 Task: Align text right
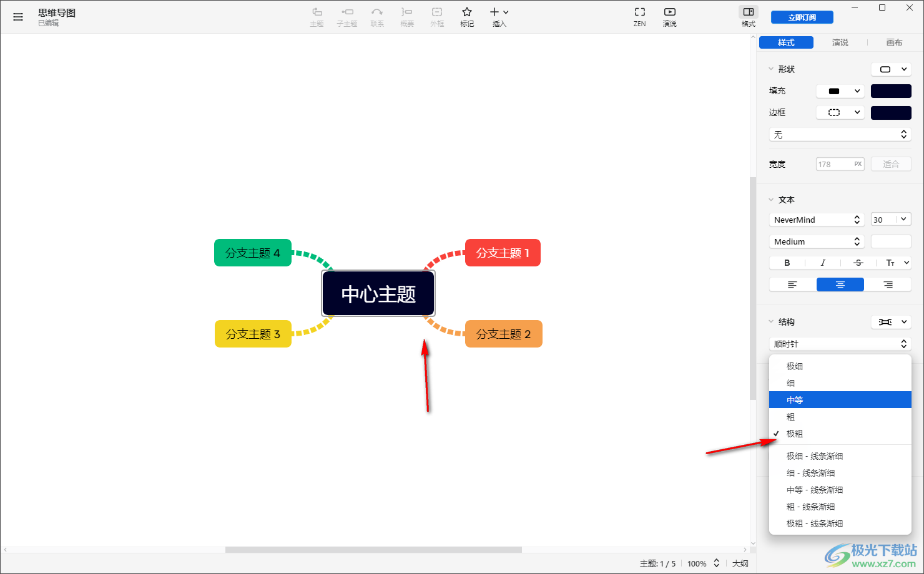(x=888, y=285)
